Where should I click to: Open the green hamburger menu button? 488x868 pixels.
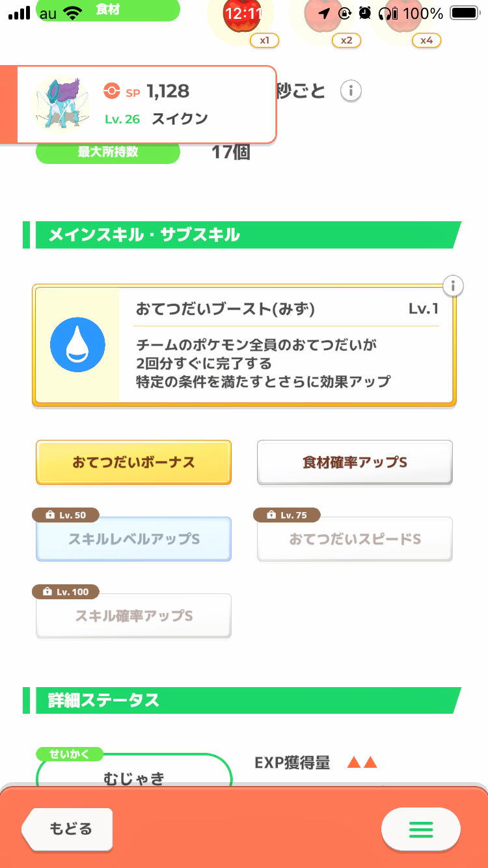pos(420,830)
